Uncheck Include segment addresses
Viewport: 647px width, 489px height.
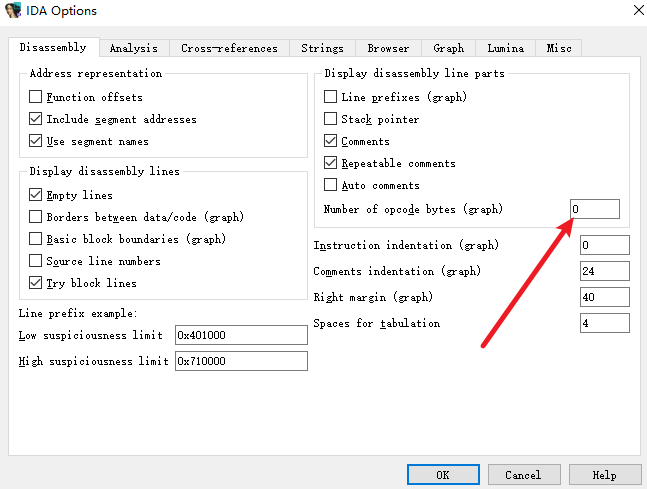click(35, 119)
